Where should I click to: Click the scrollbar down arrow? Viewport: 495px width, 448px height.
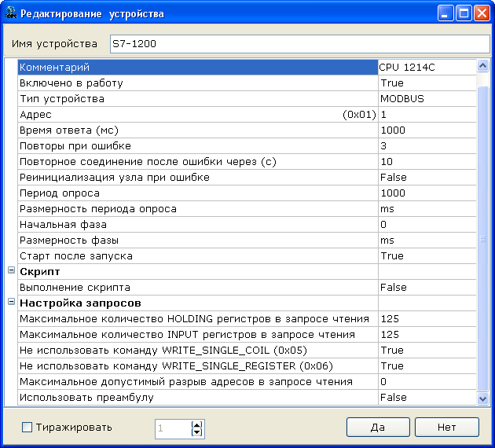point(482,398)
